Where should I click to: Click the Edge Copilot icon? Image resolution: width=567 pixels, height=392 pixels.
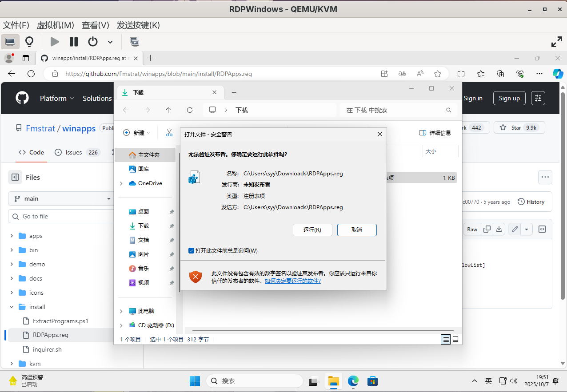click(558, 74)
